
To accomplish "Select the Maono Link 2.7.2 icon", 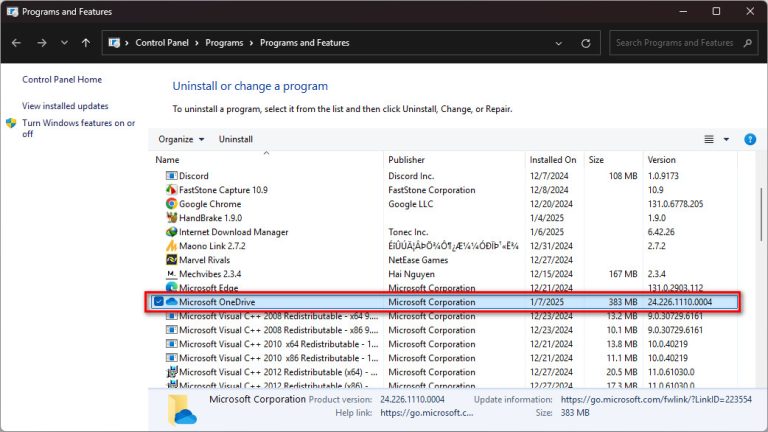I will pyautogui.click(x=171, y=246).
